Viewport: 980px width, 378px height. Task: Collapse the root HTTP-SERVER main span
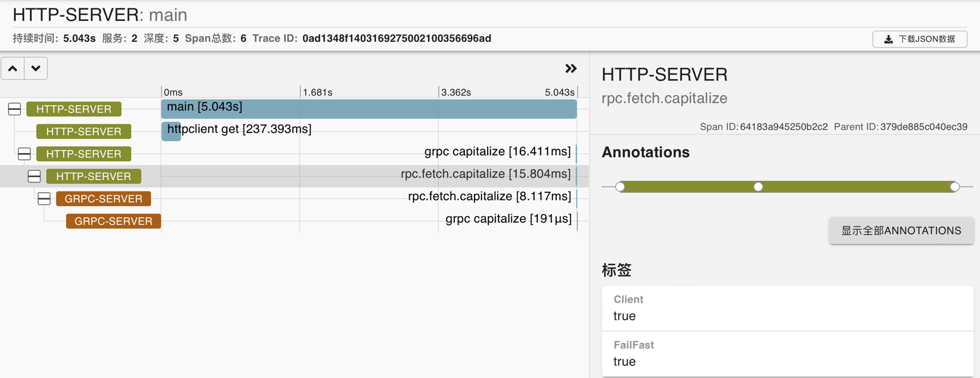tap(14, 109)
